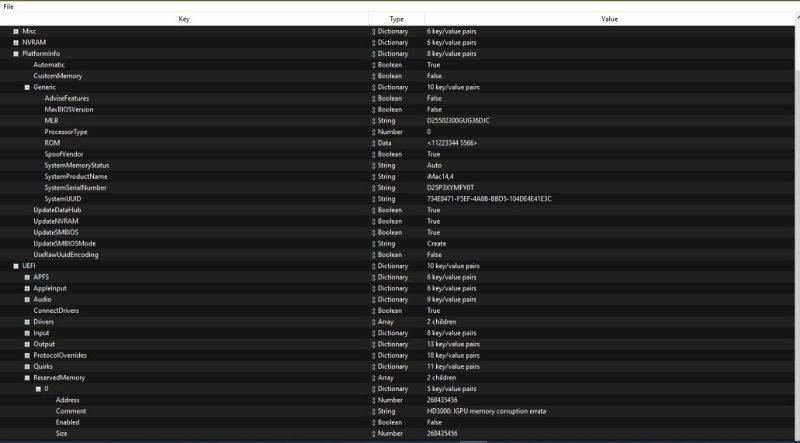Expand the APFS entry
This screenshot has width=800, height=443.
point(27,277)
